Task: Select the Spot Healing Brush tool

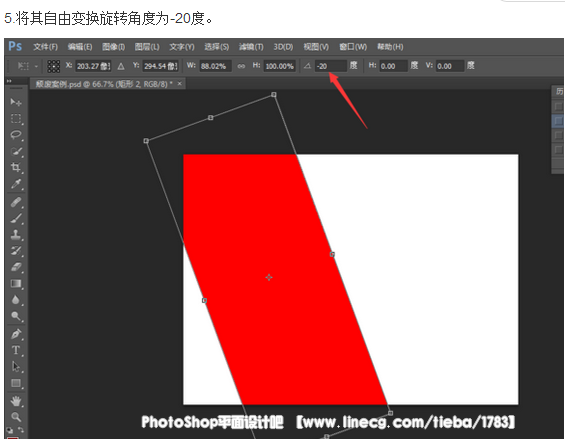Action: (16, 202)
